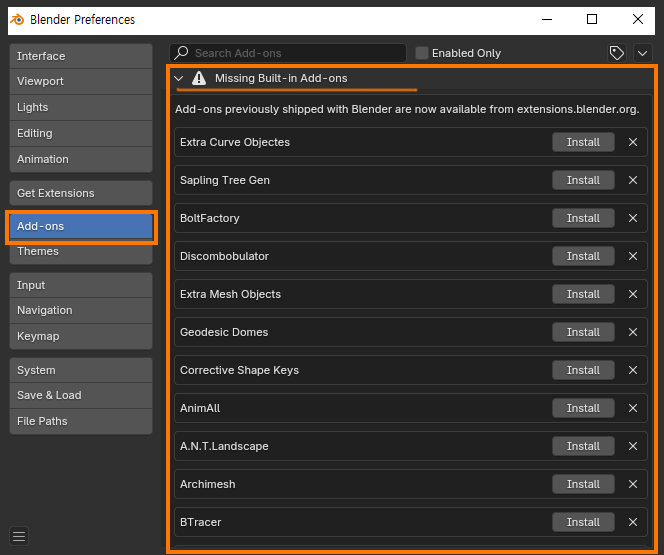Install the Corrective Shape Keys add-on
The width and height of the screenshot is (664, 555).
583,370
